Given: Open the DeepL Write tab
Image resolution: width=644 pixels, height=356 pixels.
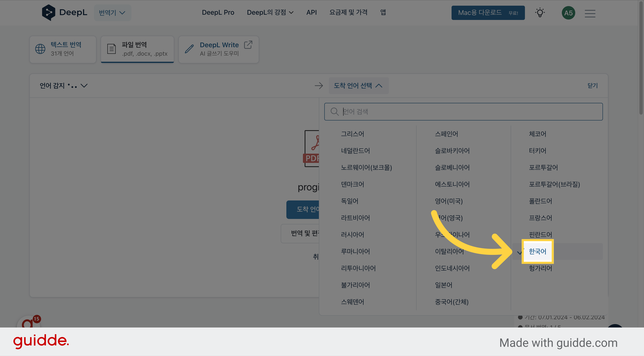Looking at the screenshot, I should pyautogui.click(x=218, y=49).
